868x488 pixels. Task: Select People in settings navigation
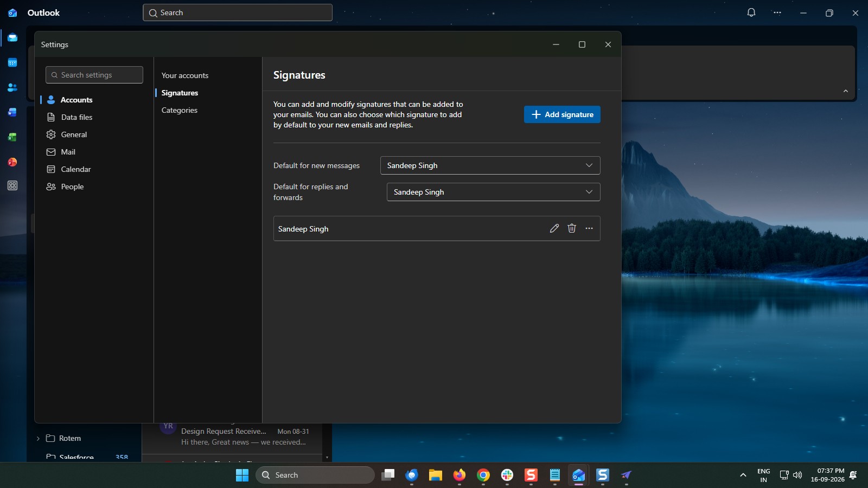(94, 187)
